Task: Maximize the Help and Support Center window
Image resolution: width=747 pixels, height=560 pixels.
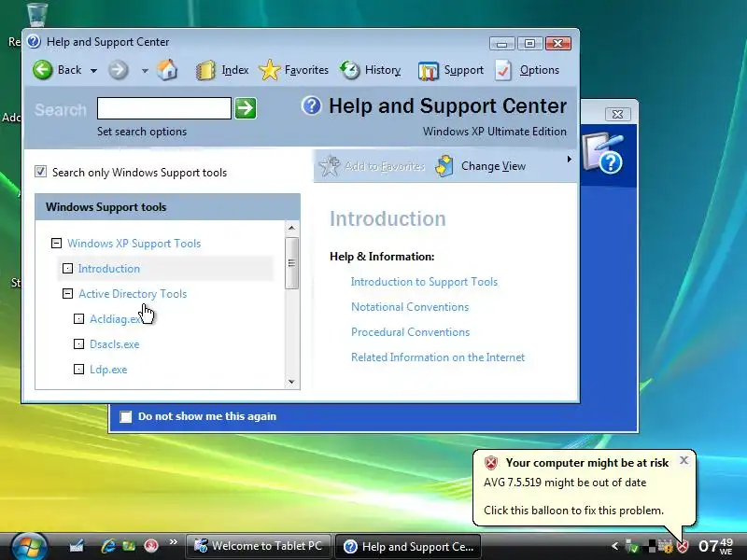Action: tap(529, 44)
